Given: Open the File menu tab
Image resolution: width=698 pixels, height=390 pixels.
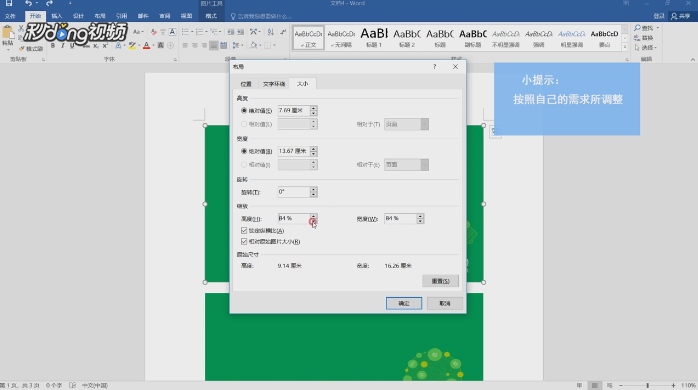Looking at the screenshot, I should 10,16.
